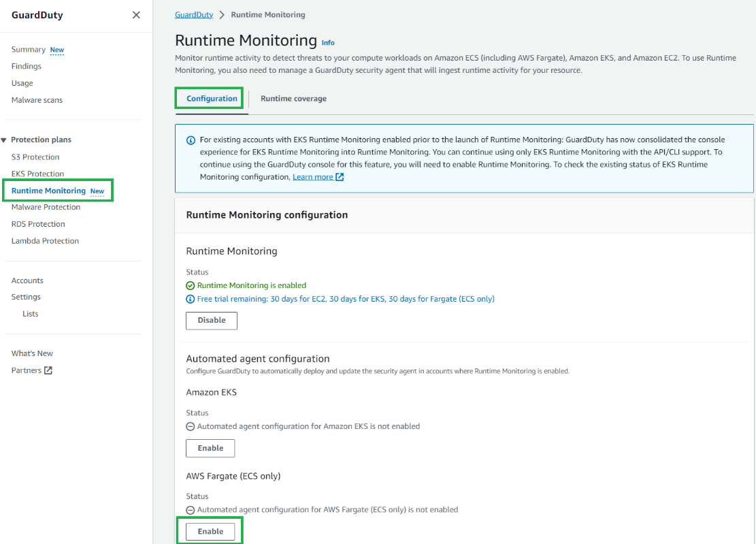Enable automated agent configuration for AWS Fargate
Screen dimensions: 756x544
pyautogui.click(x=210, y=531)
